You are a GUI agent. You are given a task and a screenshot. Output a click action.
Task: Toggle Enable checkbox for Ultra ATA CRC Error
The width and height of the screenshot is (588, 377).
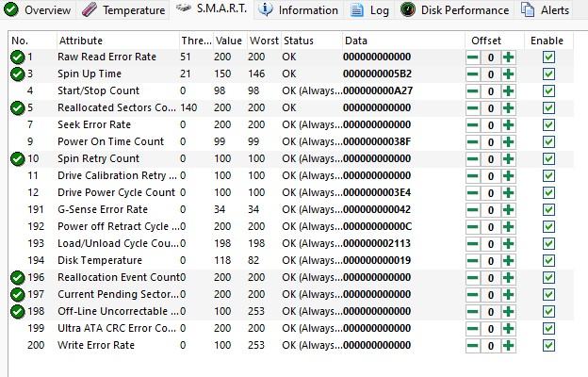pyautogui.click(x=548, y=329)
